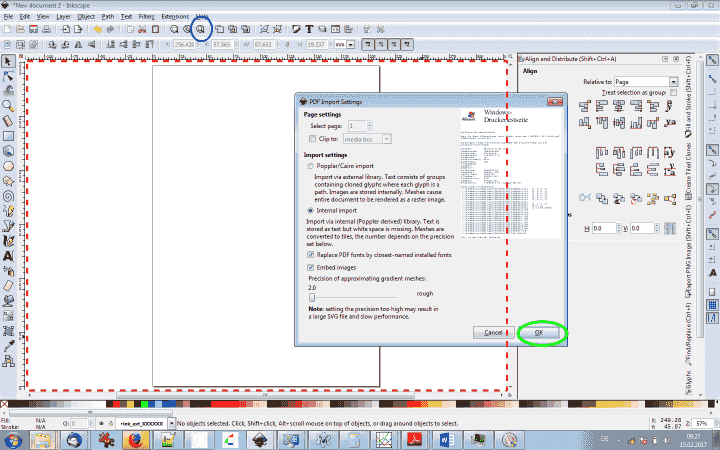Screen dimensions: 720x450
Task: Select the Rectangle tool
Action: tap(8, 135)
